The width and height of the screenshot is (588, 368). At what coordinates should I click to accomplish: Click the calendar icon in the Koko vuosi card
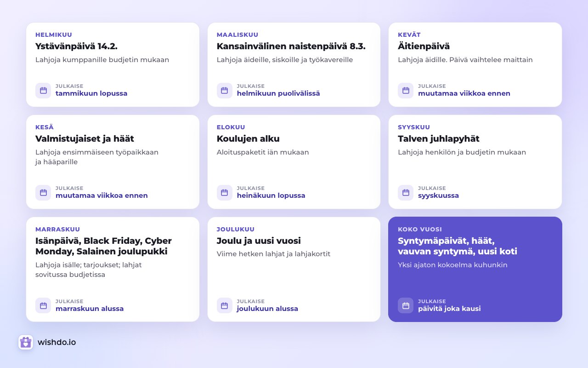(x=406, y=305)
